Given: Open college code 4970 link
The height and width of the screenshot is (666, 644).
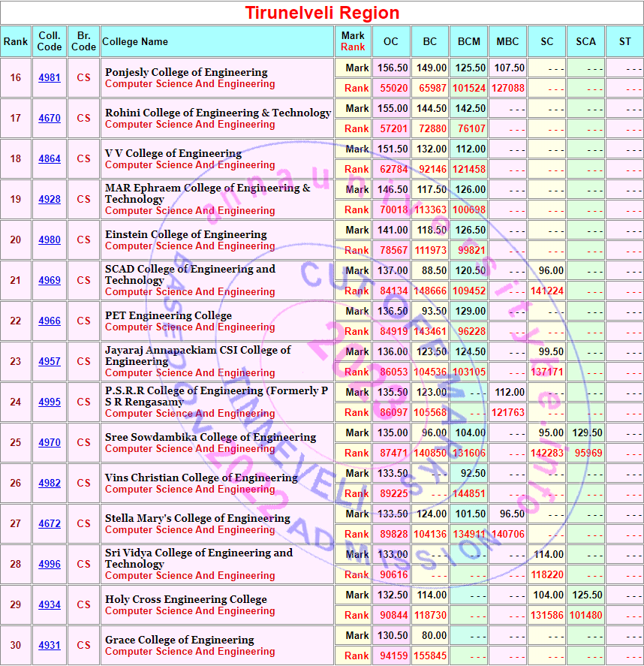Looking at the screenshot, I should 50,443.
